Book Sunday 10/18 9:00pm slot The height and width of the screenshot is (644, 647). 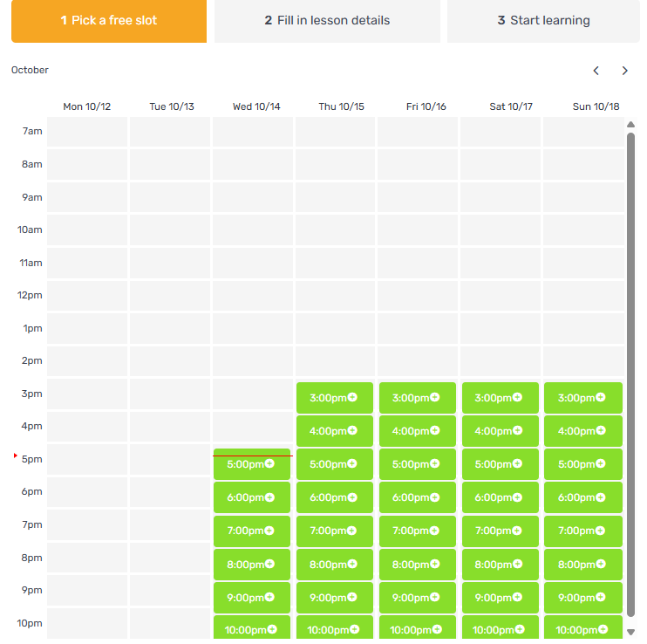(x=583, y=598)
